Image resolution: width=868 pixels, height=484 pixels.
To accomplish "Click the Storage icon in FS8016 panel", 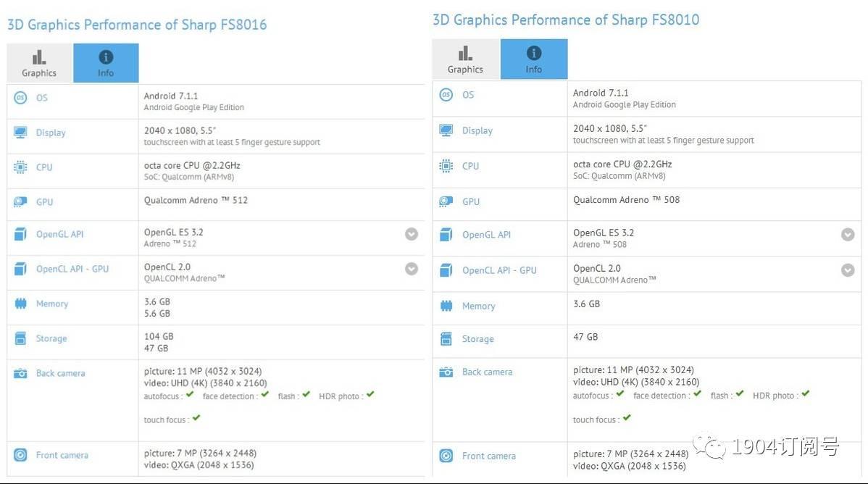I will [x=20, y=338].
